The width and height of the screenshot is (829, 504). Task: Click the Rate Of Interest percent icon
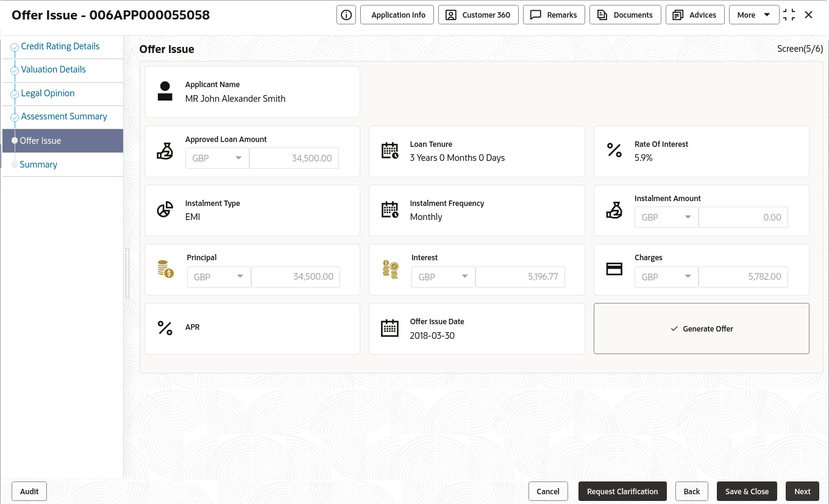click(x=614, y=150)
